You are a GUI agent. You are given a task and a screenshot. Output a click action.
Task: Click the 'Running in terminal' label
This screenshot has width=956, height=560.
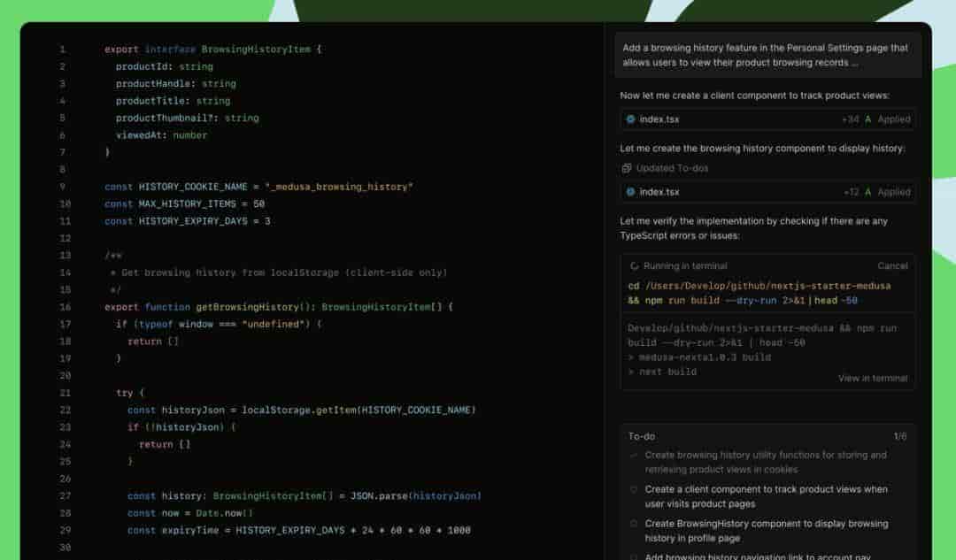[685, 265]
